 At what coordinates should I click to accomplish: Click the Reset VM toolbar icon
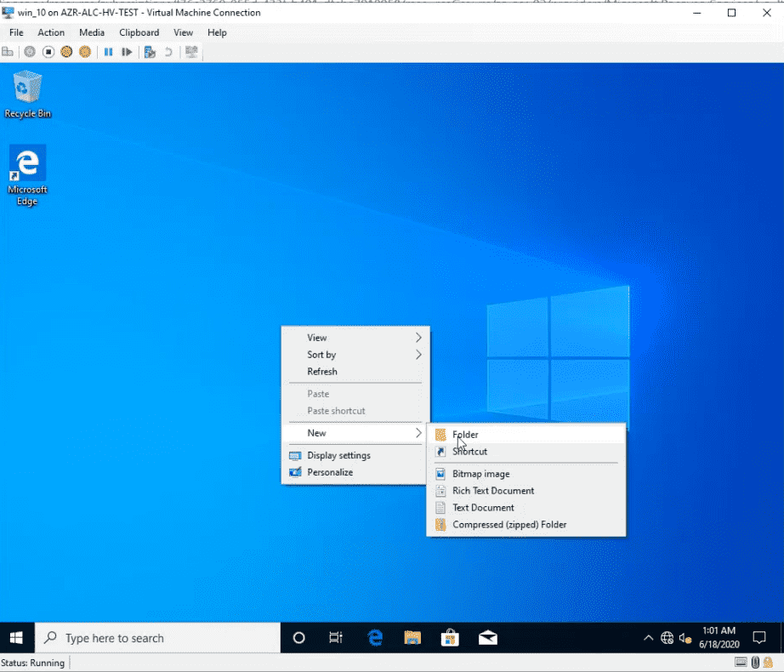click(x=127, y=52)
